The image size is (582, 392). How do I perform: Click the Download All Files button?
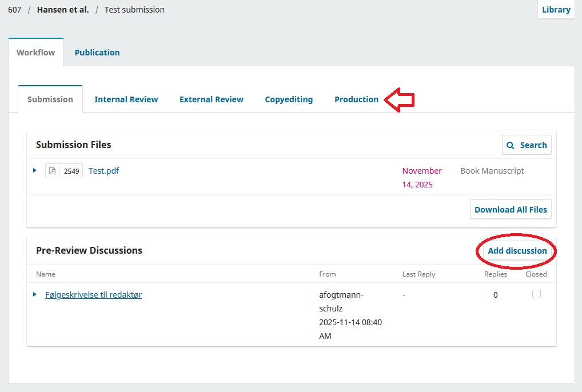[510, 209]
